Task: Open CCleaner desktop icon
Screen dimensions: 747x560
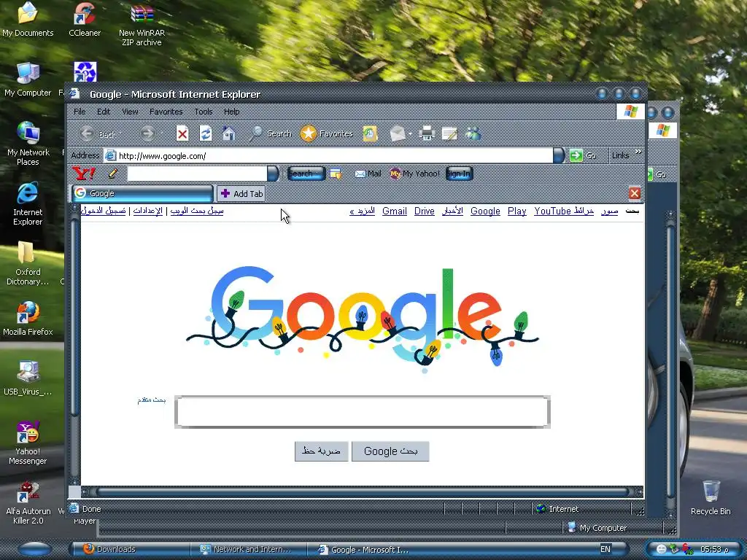Action: [x=85, y=20]
